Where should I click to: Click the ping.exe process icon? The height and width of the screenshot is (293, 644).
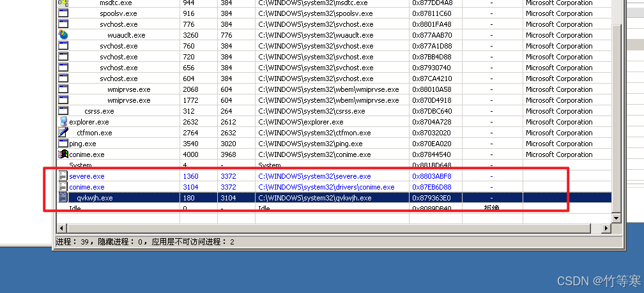coord(63,144)
